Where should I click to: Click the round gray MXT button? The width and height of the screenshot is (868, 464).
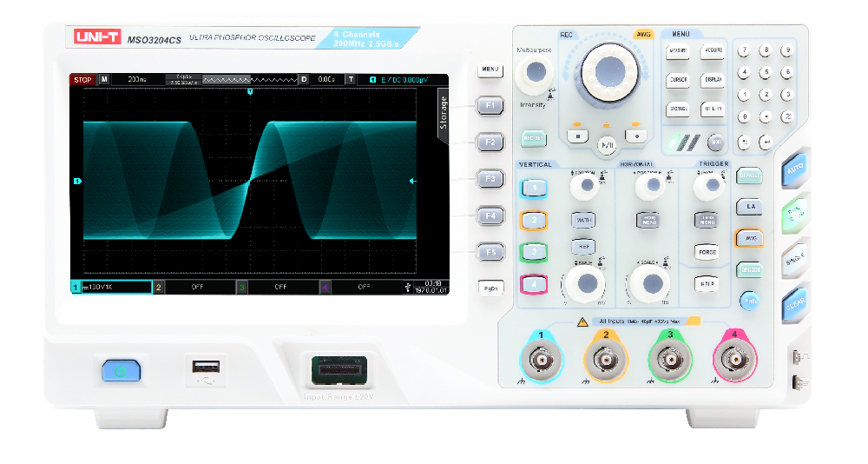[716, 143]
